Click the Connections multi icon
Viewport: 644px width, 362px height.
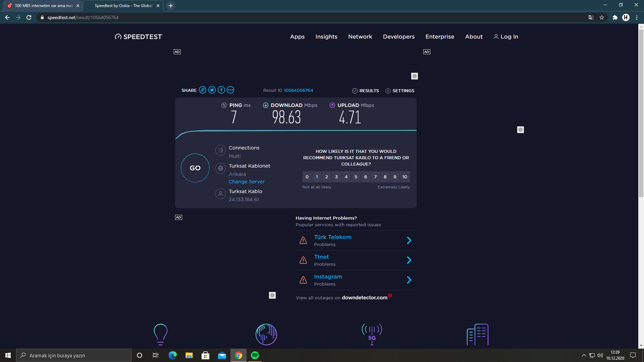(x=220, y=150)
